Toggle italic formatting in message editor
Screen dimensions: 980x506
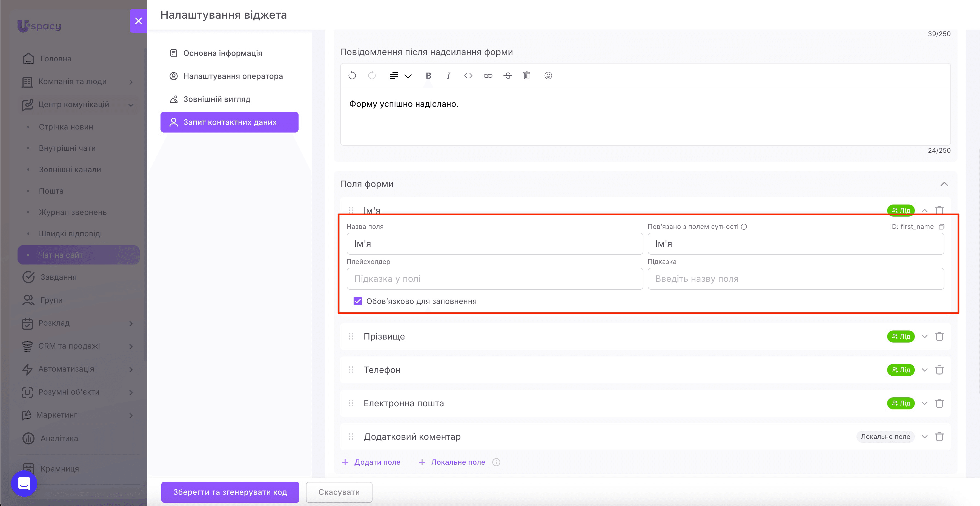448,76
